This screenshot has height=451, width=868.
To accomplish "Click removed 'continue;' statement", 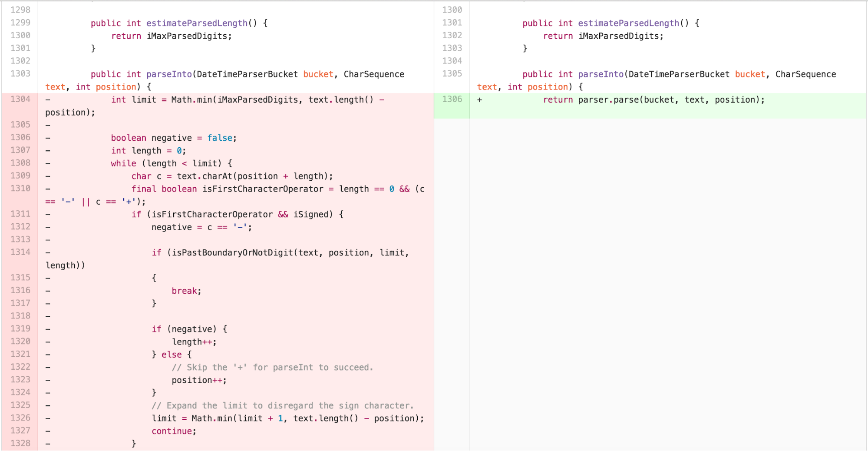I will tap(174, 431).
